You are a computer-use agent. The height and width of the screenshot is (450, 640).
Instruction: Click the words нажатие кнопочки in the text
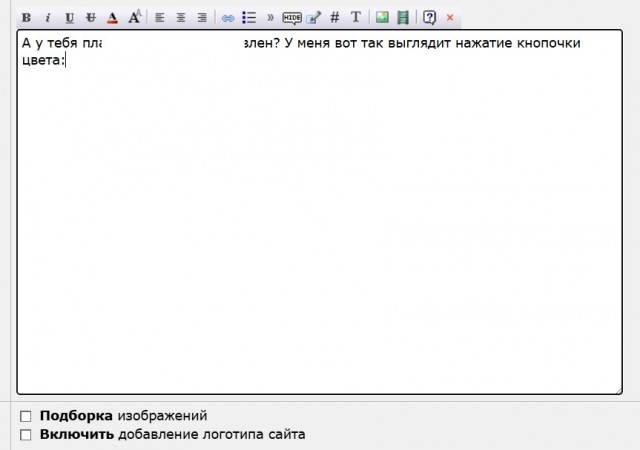(x=518, y=43)
